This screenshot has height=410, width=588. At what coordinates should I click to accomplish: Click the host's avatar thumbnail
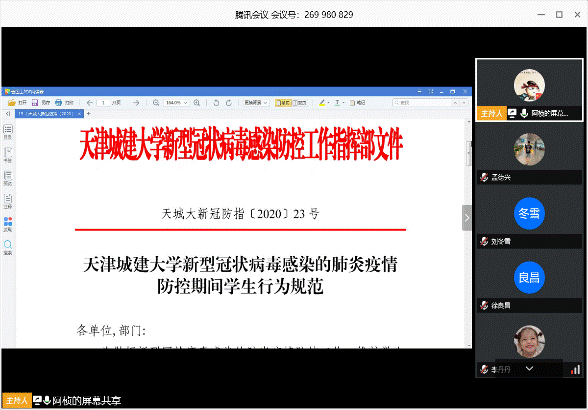[x=529, y=85]
